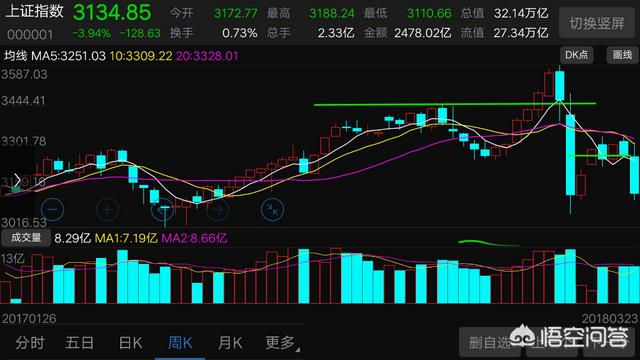Click the 3587.03 price axis label

24,75
